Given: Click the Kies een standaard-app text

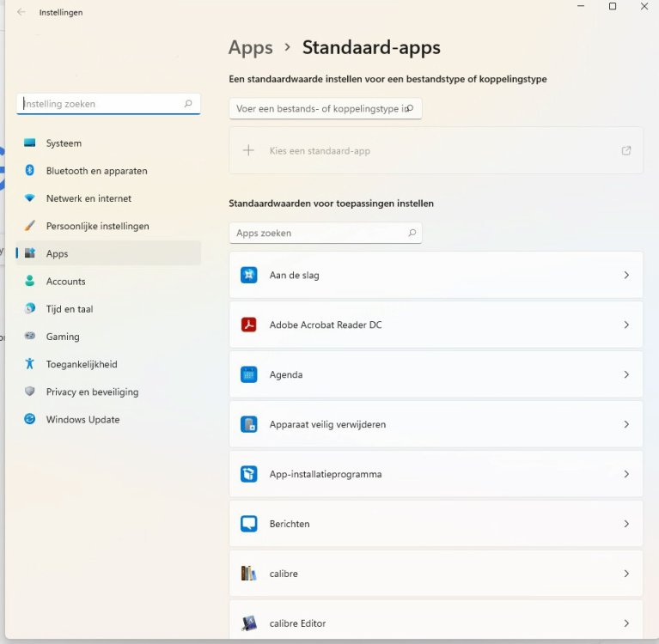Looking at the screenshot, I should click(320, 151).
